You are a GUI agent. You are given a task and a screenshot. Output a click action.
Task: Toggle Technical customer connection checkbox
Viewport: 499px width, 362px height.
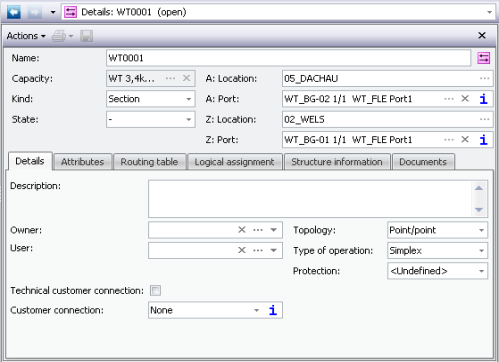[x=155, y=291]
